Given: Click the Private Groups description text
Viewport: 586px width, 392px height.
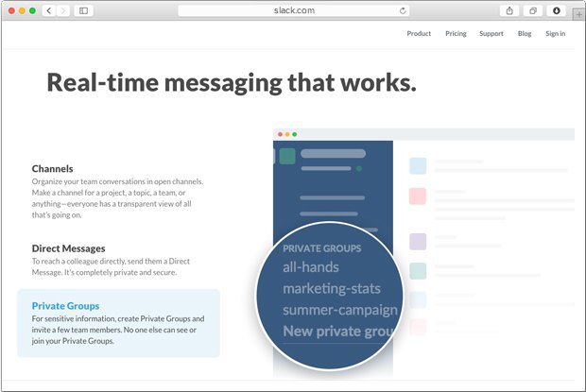Looking at the screenshot, I should click(x=118, y=330).
